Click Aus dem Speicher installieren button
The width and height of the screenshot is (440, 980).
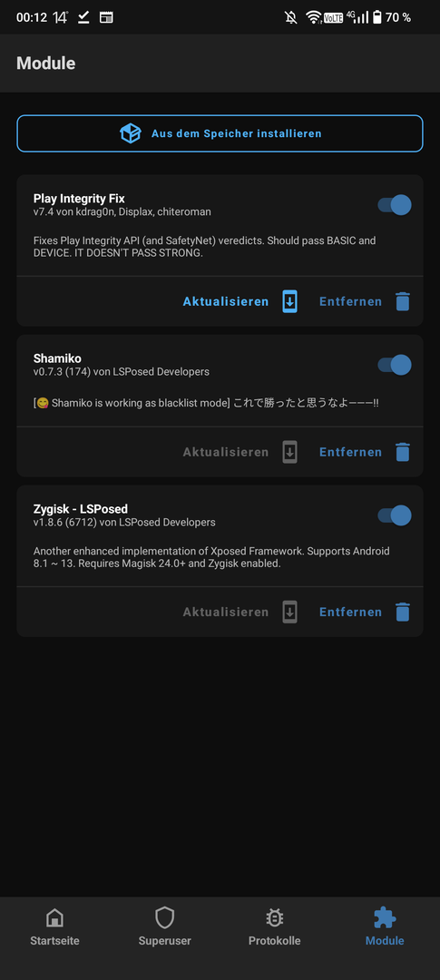coord(220,133)
